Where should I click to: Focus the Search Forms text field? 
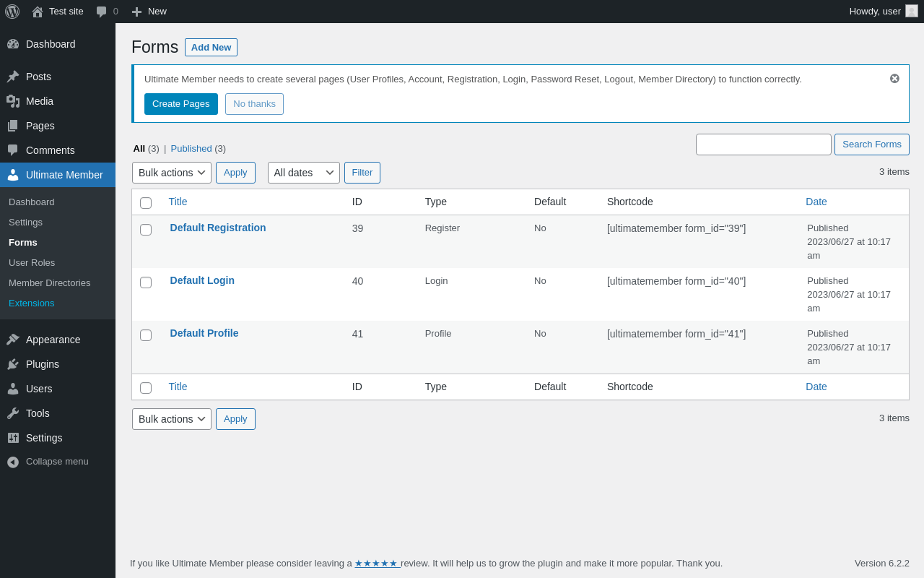(x=763, y=144)
